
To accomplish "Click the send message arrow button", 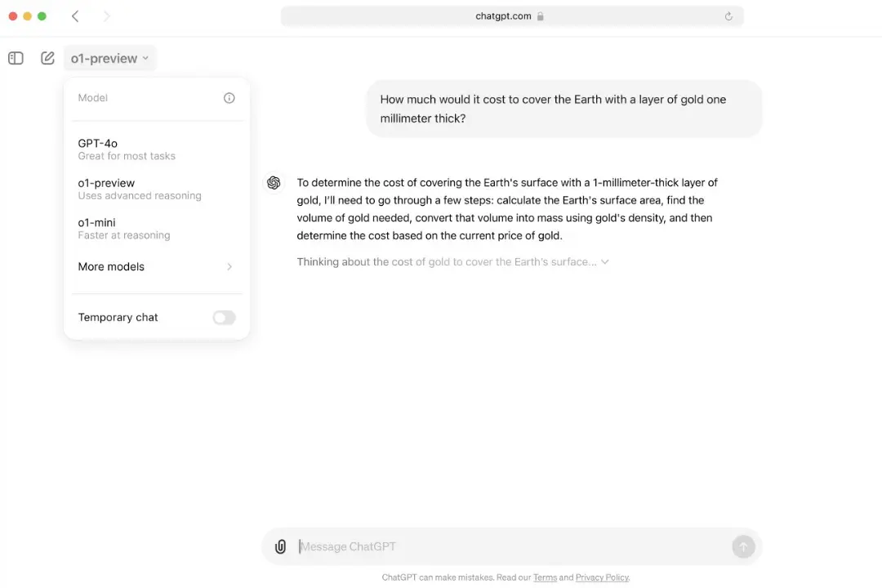I will point(743,546).
